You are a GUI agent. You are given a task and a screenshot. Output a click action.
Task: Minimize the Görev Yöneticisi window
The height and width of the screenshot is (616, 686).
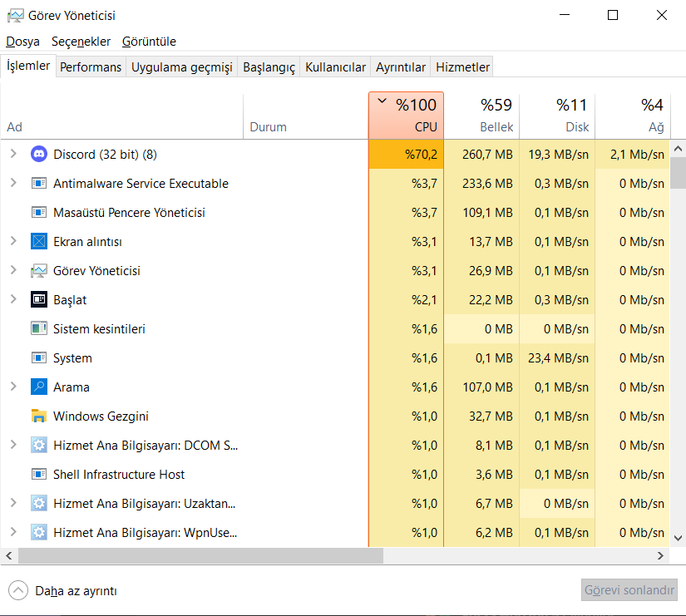[x=565, y=15]
